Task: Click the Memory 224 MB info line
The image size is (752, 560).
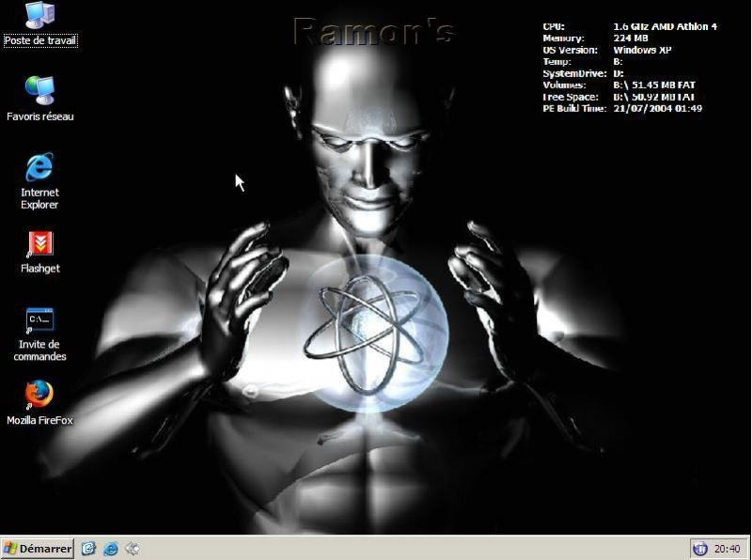Action: point(596,39)
